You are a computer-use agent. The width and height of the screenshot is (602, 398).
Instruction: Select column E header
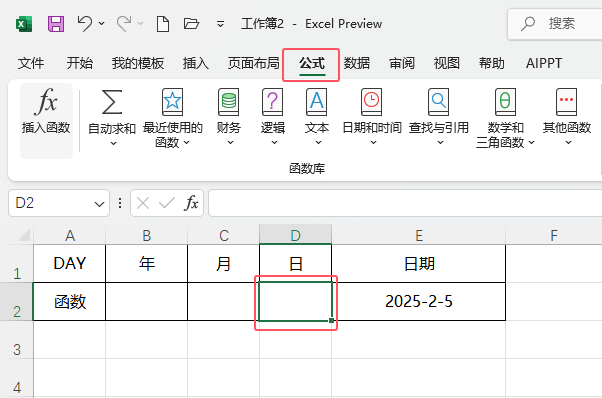click(419, 235)
